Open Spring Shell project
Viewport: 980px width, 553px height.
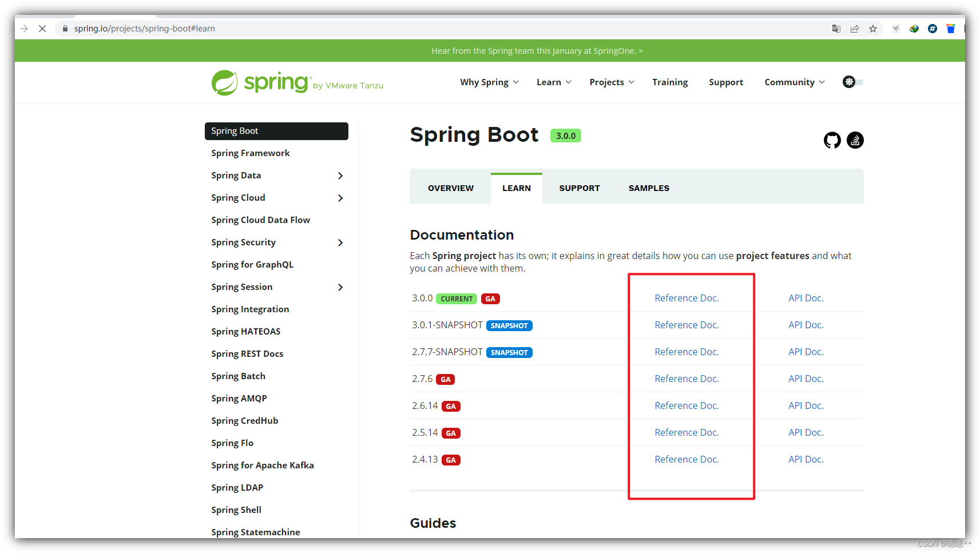coord(236,510)
